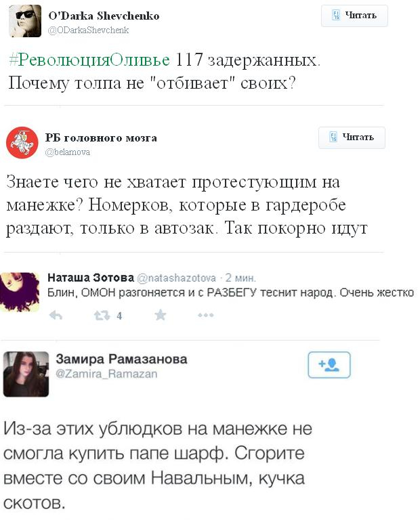This screenshot has width=420, height=520.
Task: Open the @belamova handle
Action: click(68, 152)
